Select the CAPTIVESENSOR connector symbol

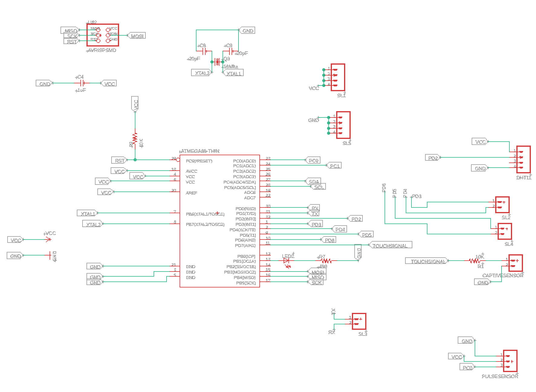click(x=516, y=263)
